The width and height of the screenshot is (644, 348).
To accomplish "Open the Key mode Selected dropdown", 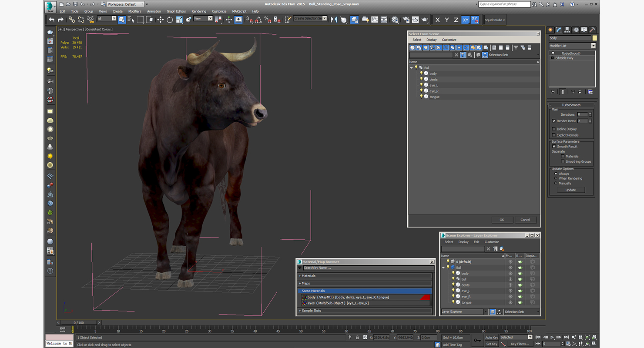I will (x=516, y=337).
